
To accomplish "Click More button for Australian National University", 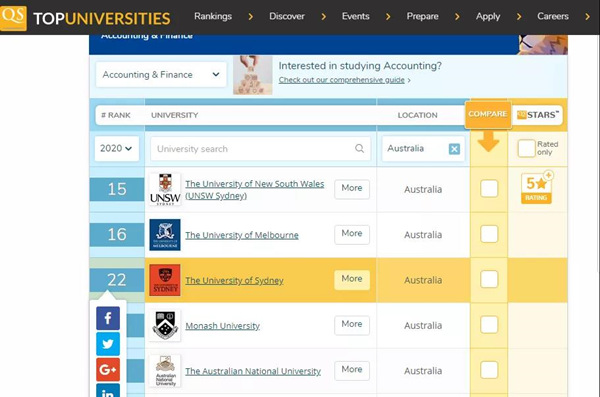I will pos(352,370).
